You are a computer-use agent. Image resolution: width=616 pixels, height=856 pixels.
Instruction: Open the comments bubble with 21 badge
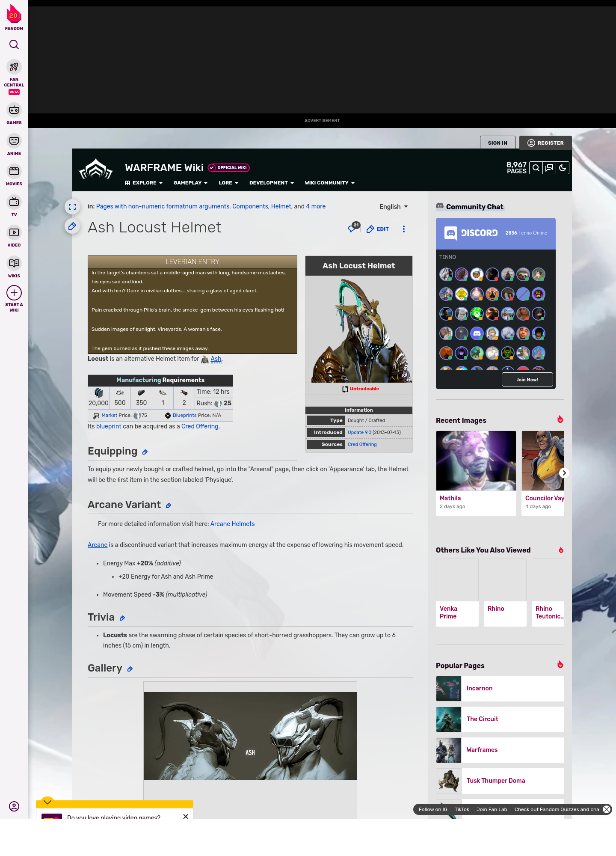pyautogui.click(x=353, y=228)
